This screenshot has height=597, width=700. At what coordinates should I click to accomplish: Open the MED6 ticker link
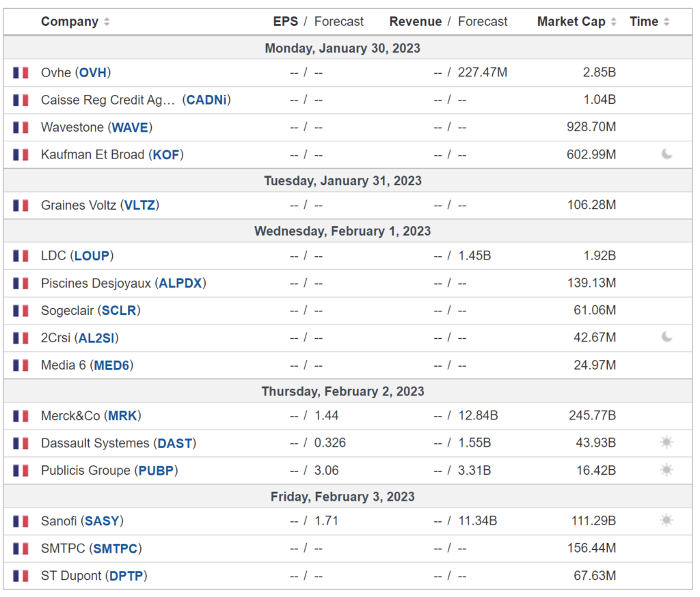[111, 365]
